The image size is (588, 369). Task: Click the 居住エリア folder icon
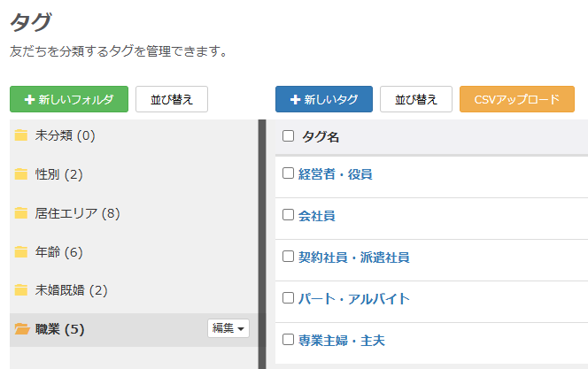21,213
